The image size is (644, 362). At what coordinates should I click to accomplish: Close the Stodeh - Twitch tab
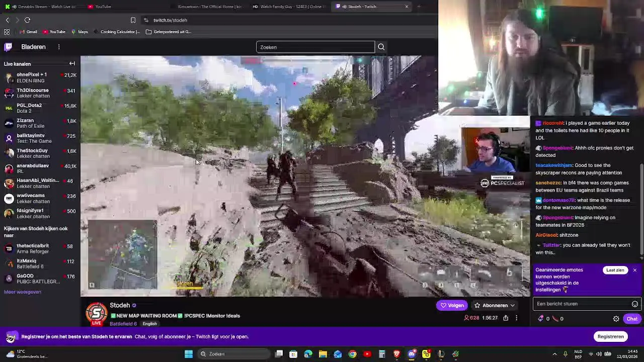point(407,7)
